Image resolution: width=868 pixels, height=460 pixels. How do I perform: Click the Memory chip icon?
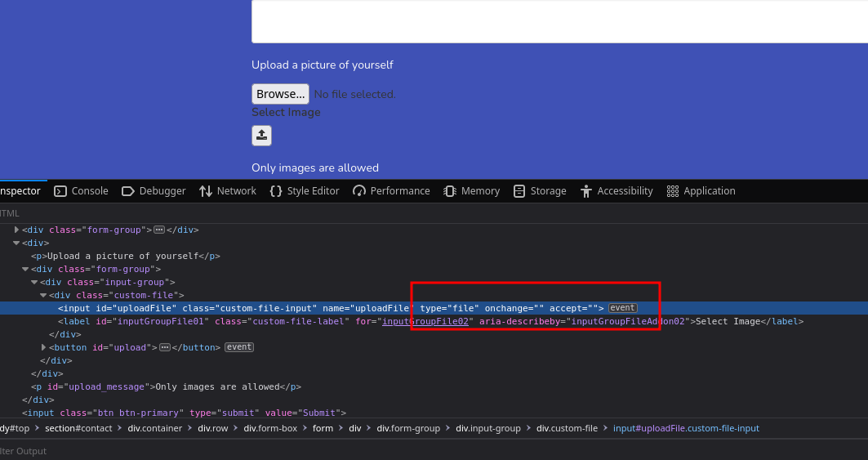coord(449,191)
